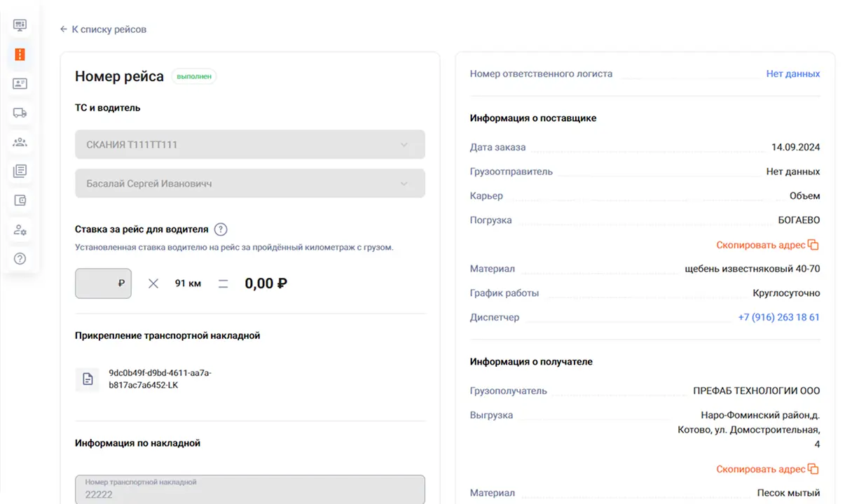Open the documents list sidebar icon
Image resolution: width=859 pixels, height=504 pixels.
click(20, 171)
